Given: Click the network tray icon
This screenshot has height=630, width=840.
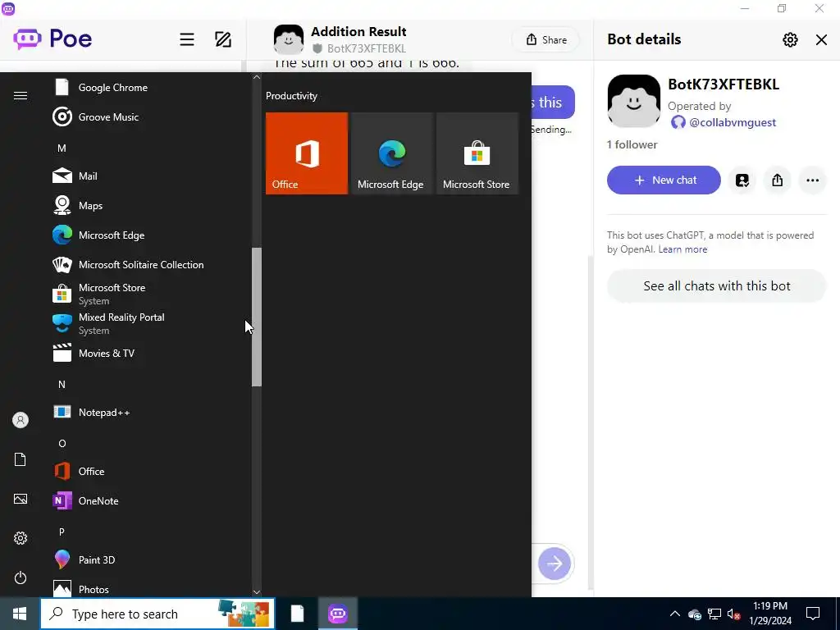Looking at the screenshot, I should click(714, 614).
